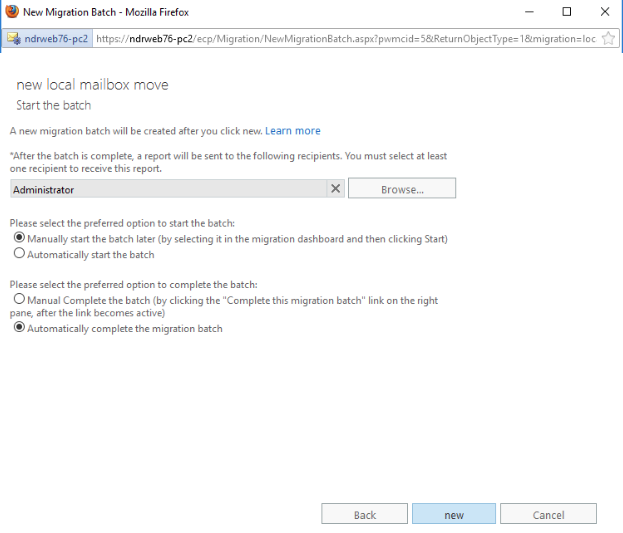Select Manually start the batch later
This screenshot has height=533, width=623.
click(19, 238)
